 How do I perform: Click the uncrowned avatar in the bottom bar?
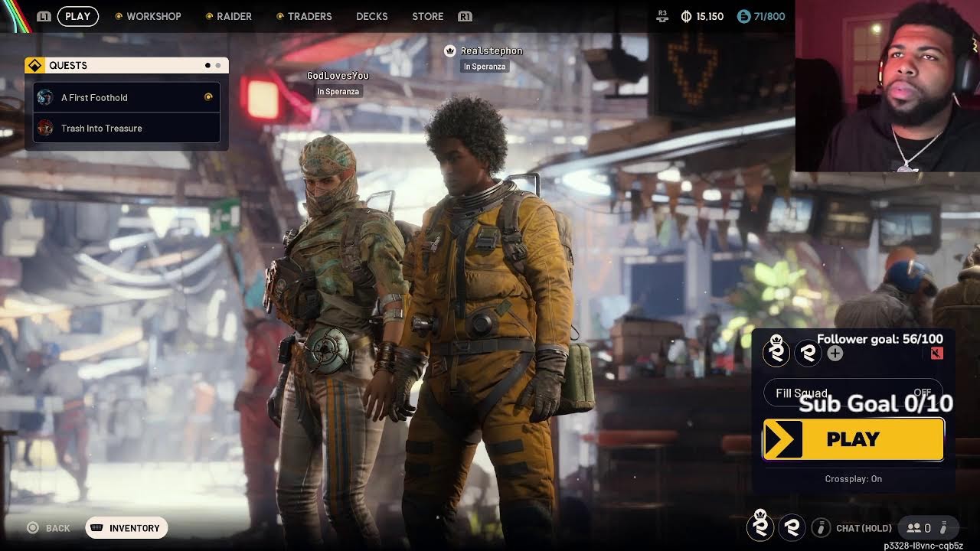[792, 527]
